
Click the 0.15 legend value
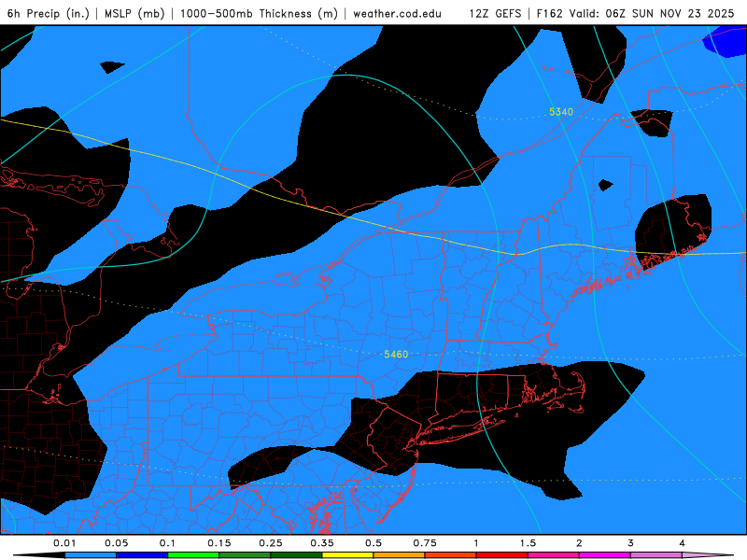click(219, 543)
